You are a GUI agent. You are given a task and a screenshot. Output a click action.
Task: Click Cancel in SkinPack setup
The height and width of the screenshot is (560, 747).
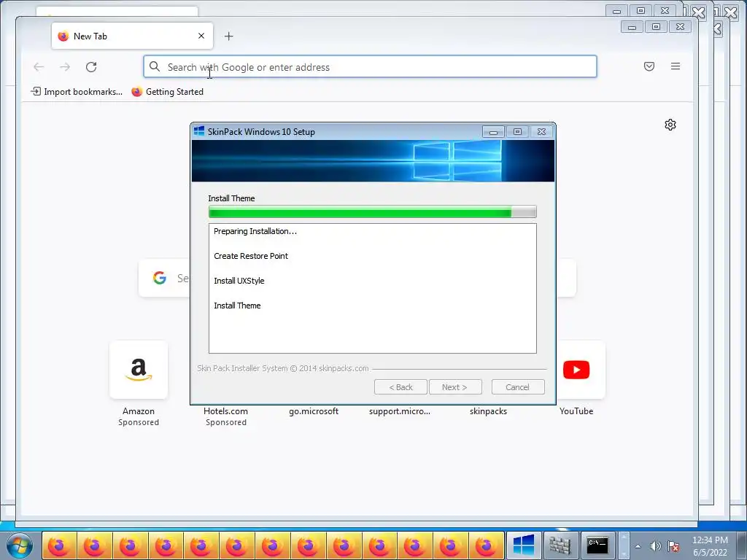518,387
